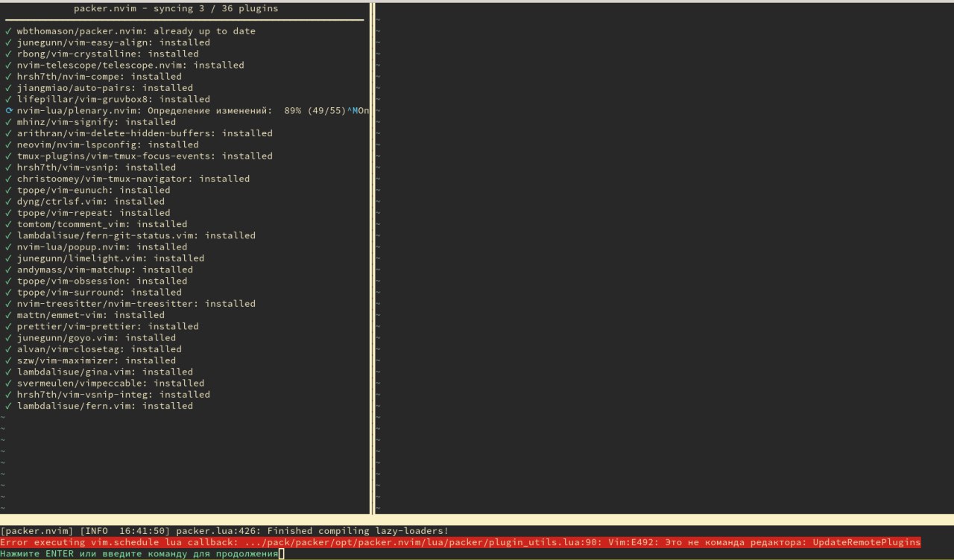Click the dyng/ctrlsf.vim installed line
This screenshot has height=560, width=954.
coord(85,201)
